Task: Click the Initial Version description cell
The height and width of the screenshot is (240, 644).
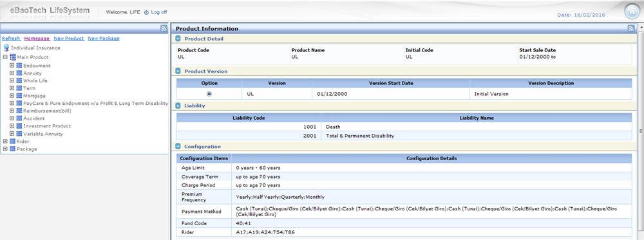Action: click(551, 94)
